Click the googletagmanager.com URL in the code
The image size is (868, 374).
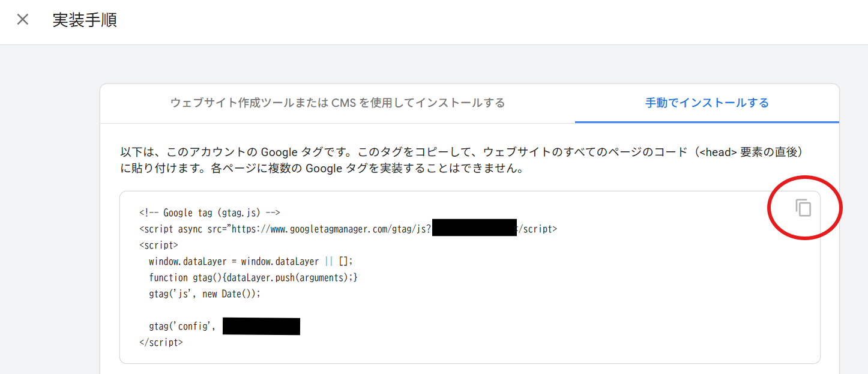330,229
